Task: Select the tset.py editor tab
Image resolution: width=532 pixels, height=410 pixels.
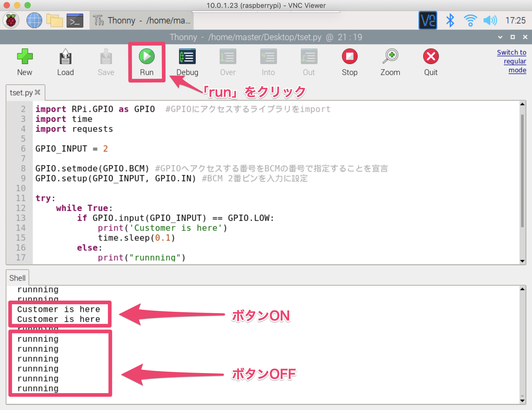Action: (x=21, y=93)
